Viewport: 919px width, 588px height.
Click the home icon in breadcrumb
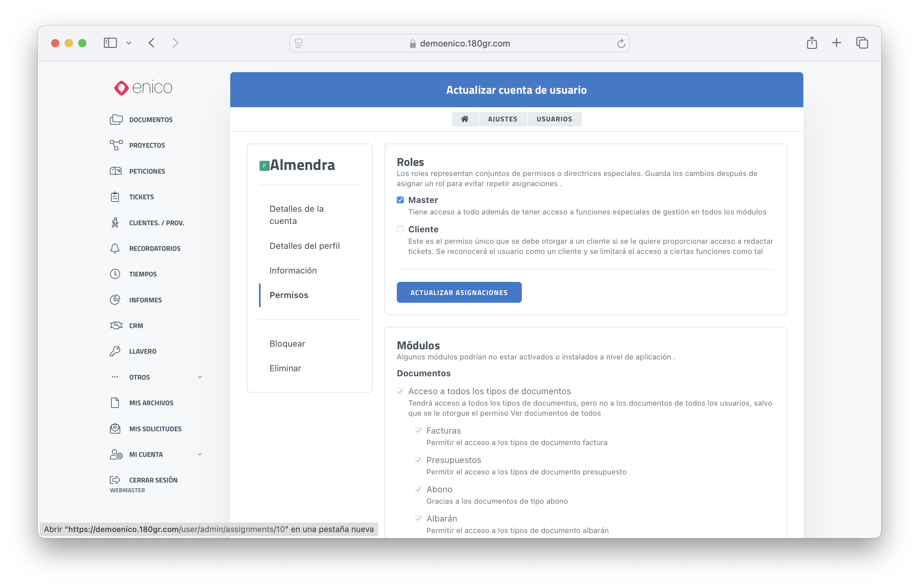click(465, 119)
